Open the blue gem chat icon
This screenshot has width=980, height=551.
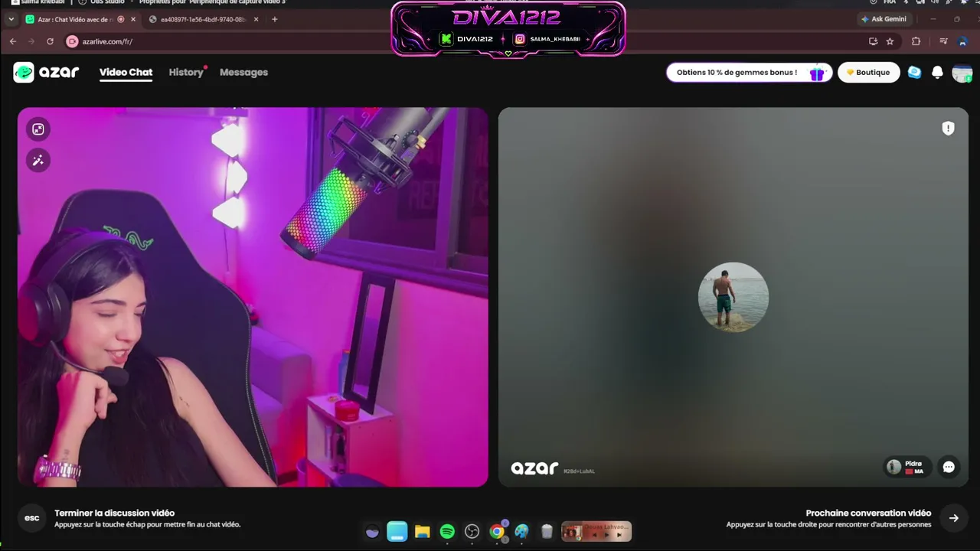(914, 72)
